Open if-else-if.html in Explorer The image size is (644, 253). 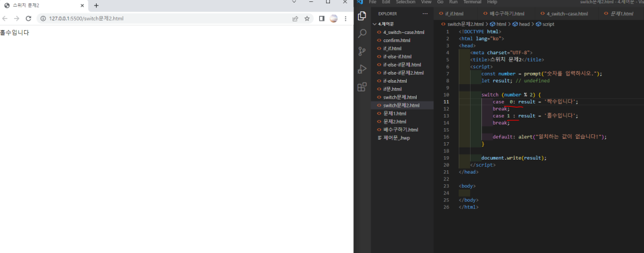coord(403,56)
